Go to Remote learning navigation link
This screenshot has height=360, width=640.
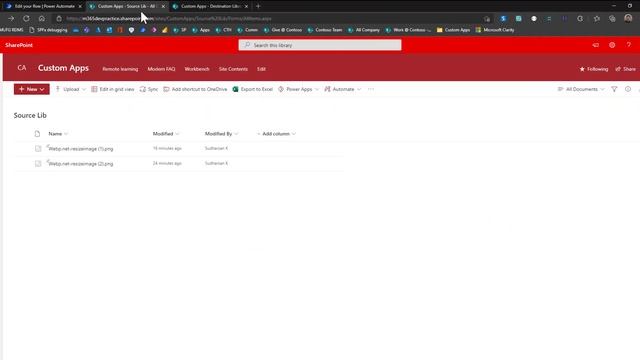120,69
